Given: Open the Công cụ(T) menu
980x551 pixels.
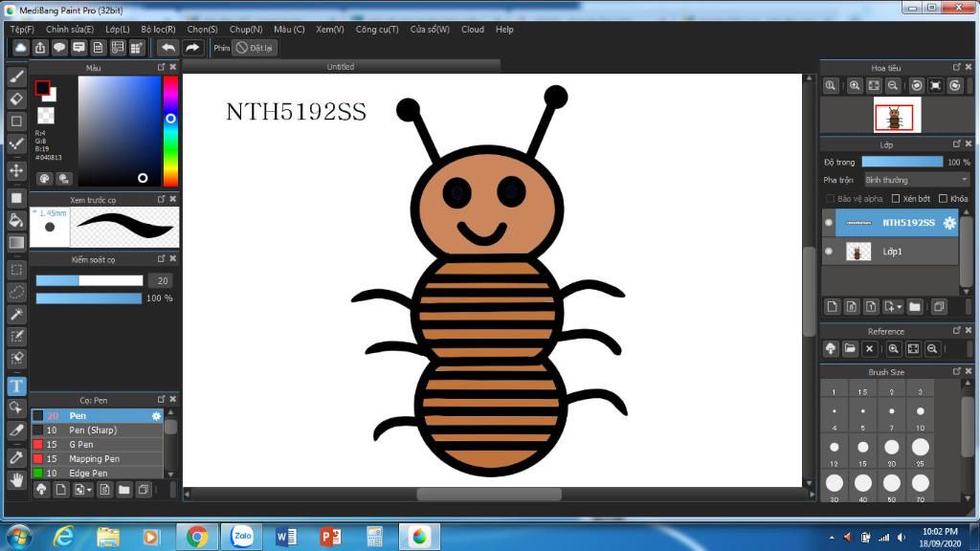Looking at the screenshot, I should coord(377,30).
